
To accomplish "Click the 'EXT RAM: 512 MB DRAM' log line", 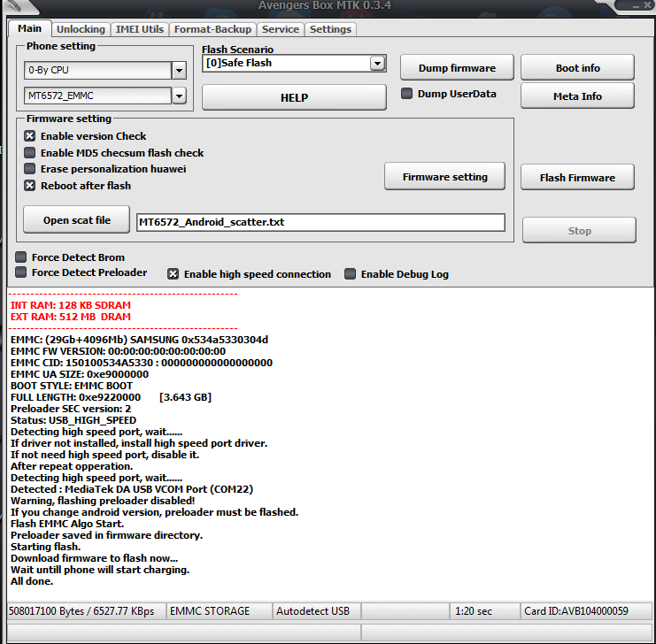I will (x=71, y=317).
